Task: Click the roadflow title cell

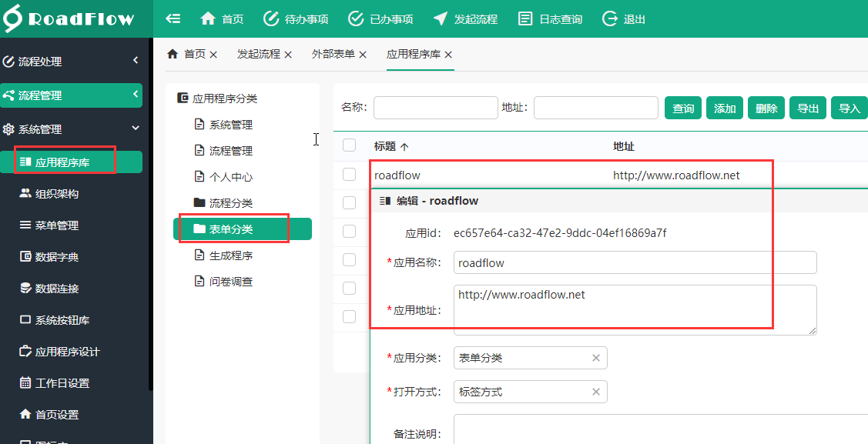Action: click(397, 176)
